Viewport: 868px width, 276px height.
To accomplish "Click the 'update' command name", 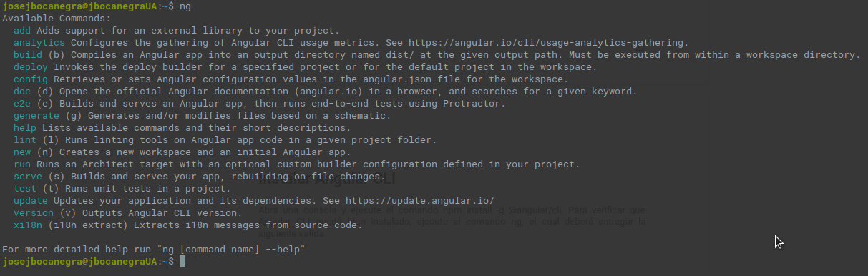I will point(31,200).
